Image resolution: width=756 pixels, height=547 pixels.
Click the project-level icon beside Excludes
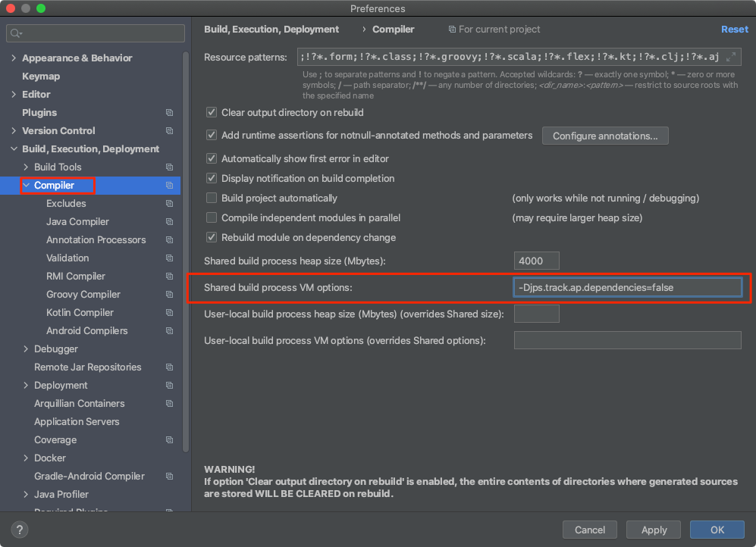click(x=169, y=204)
